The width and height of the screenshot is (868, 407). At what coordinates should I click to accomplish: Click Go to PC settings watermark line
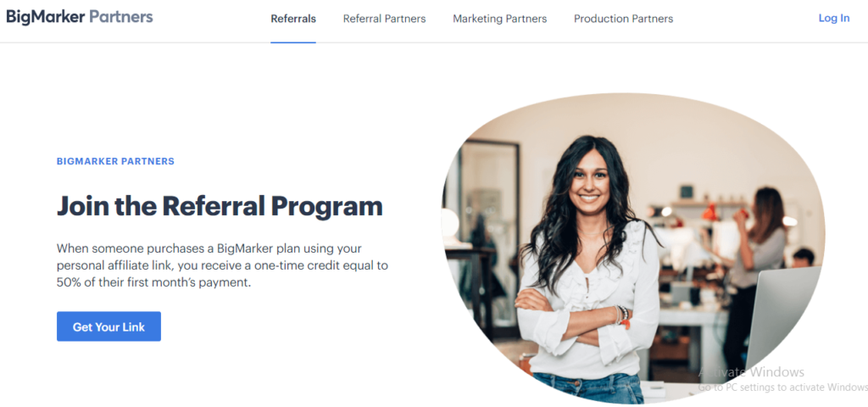(782, 387)
